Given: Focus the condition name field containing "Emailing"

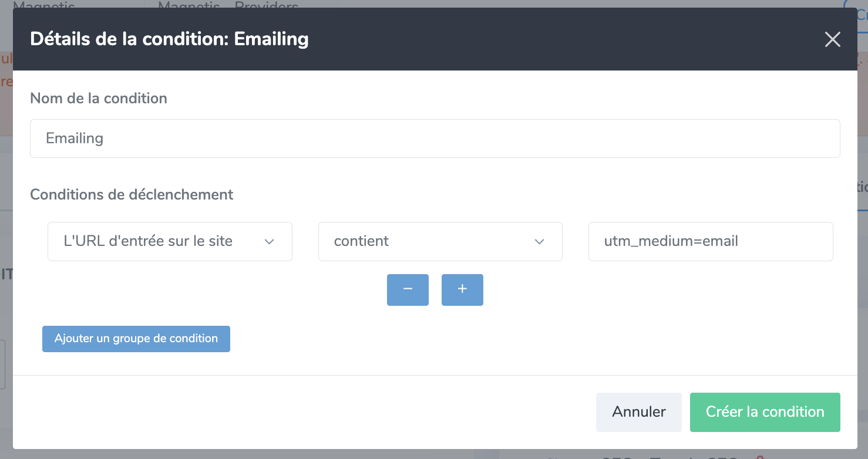Looking at the screenshot, I should [x=435, y=139].
